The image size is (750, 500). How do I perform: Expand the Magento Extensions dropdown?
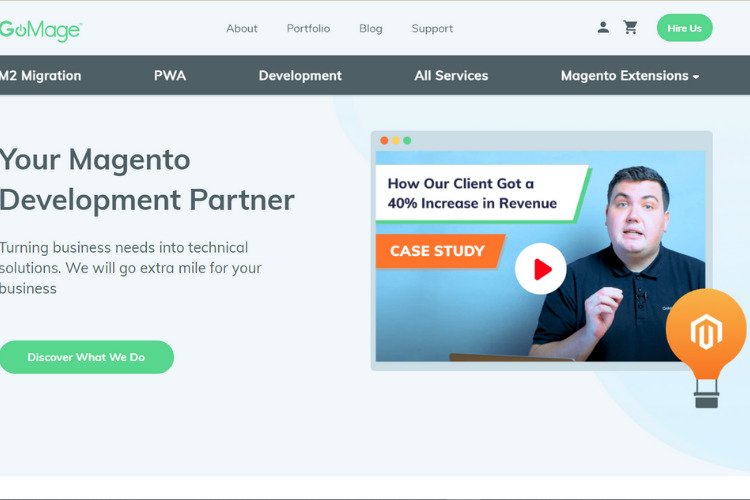(x=629, y=76)
